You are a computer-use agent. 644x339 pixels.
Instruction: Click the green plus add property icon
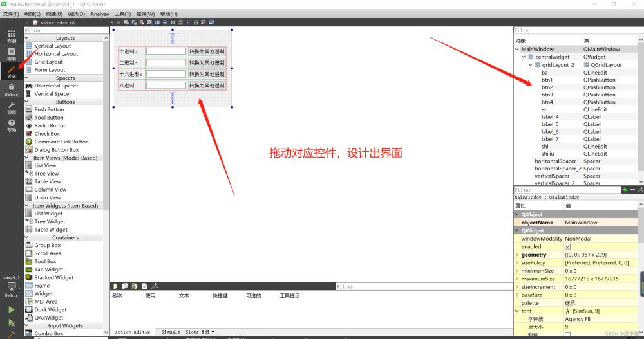pyautogui.click(x=625, y=190)
